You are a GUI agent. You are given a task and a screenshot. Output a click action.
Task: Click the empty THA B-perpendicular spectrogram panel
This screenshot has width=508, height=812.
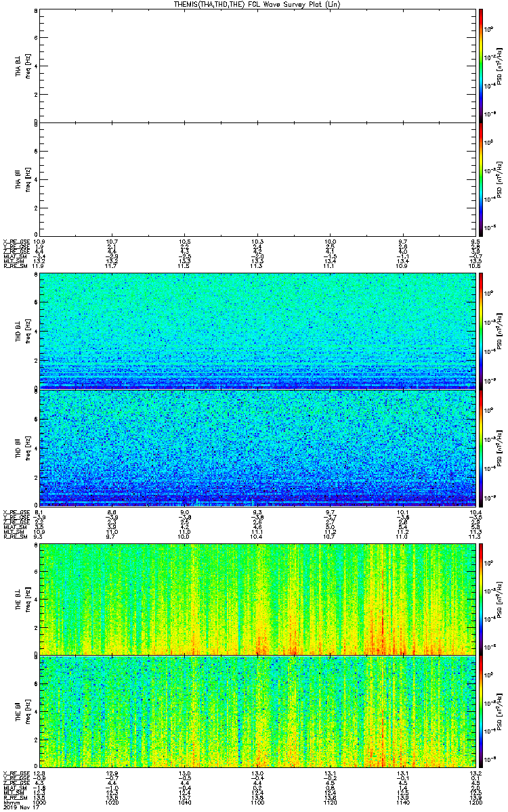(x=257, y=66)
